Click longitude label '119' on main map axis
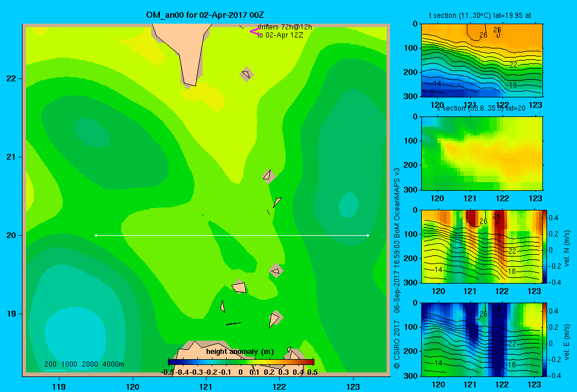The image size is (577, 392). (x=59, y=386)
